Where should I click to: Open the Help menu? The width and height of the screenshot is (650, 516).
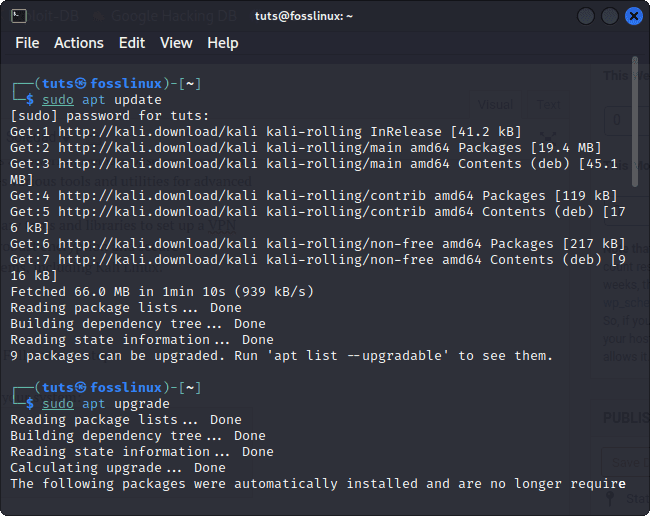[223, 43]
